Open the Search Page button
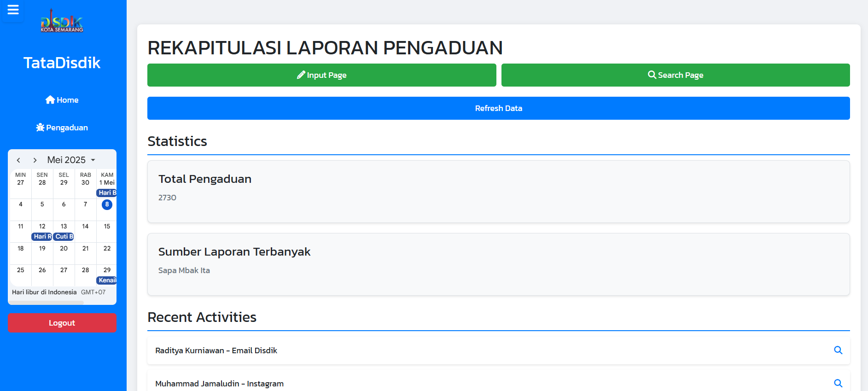 [x=675, y=75]
